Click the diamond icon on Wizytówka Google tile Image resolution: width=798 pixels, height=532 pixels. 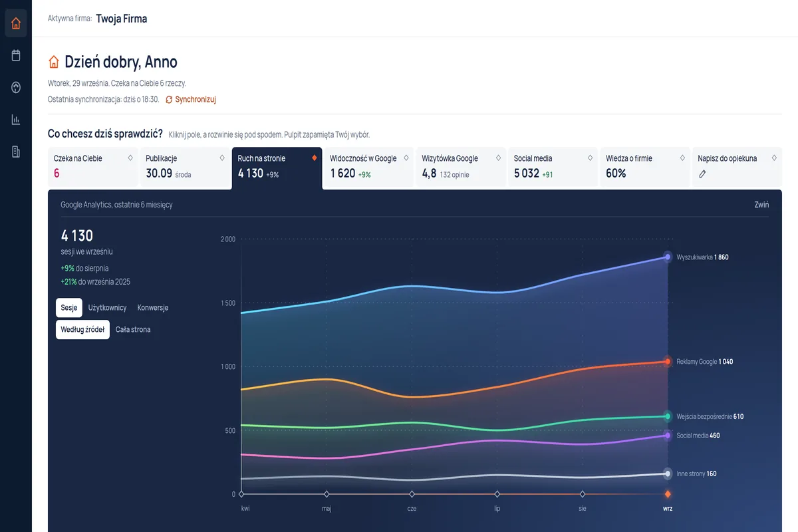point(498,158)
